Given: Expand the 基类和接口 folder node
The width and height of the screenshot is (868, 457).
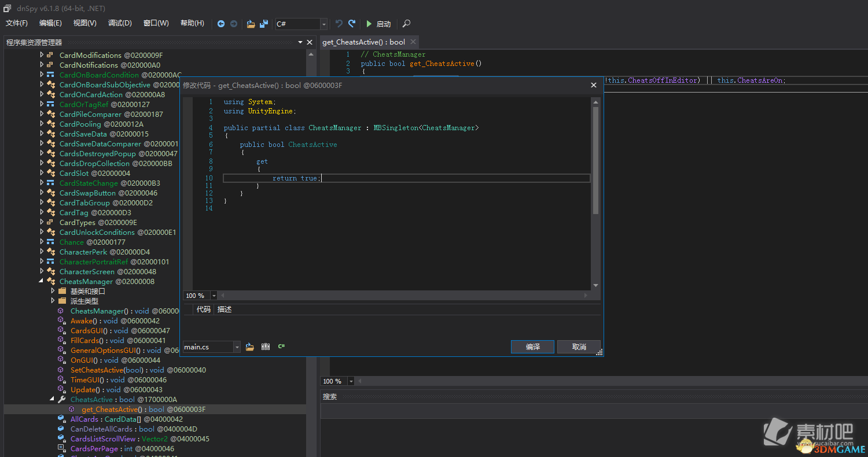Looking at the screenshot, I should pyautogui.click(x=53, y=291).
